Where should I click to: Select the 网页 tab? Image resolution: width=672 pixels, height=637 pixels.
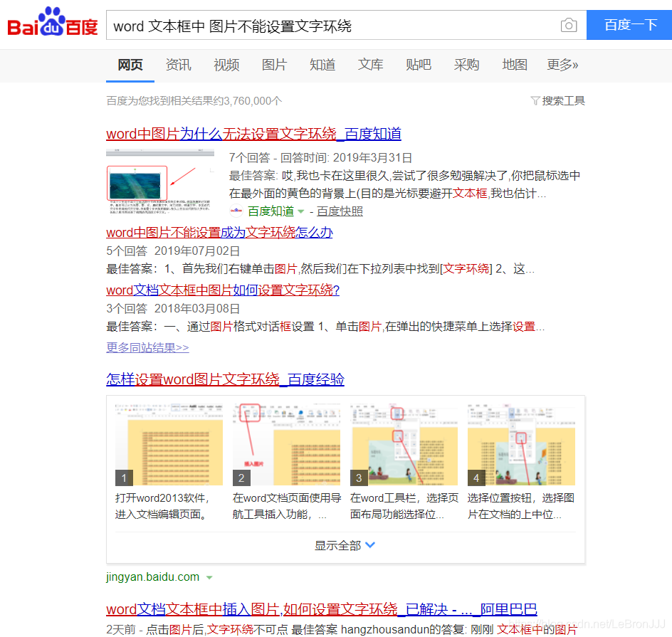point(130,65)
